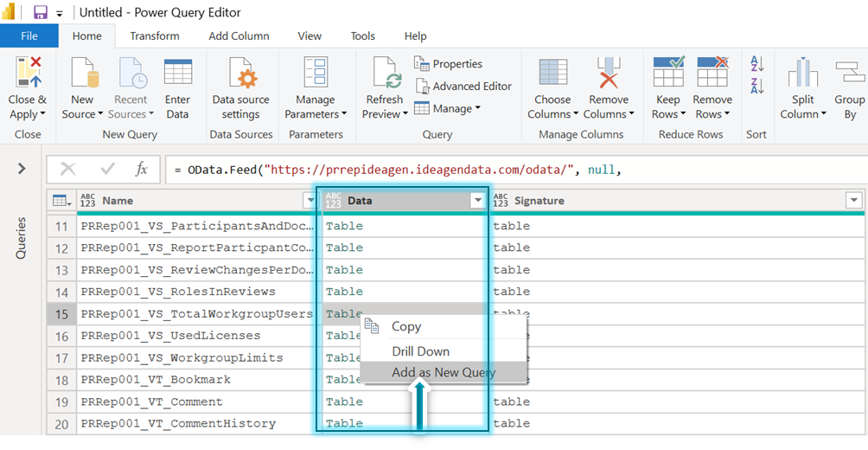Click inside the OData.Feed formula bar

(516, 170)
